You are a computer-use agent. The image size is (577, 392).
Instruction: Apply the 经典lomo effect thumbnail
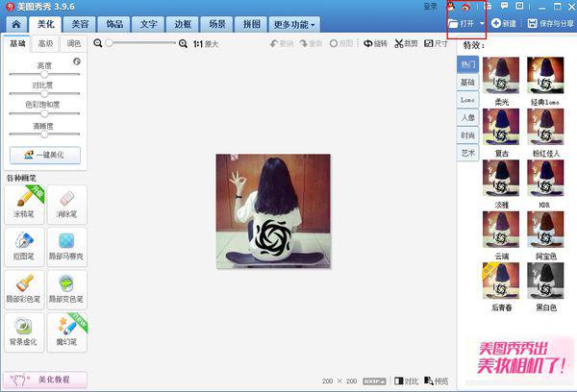tap(545, 75)
